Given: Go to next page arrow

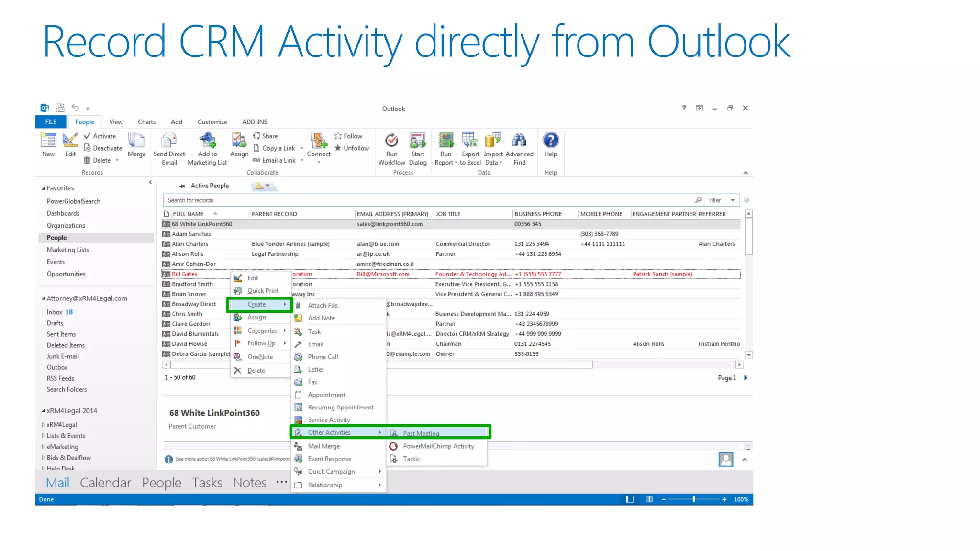Looking at the screenshot, I should click(x=746, y=378).
